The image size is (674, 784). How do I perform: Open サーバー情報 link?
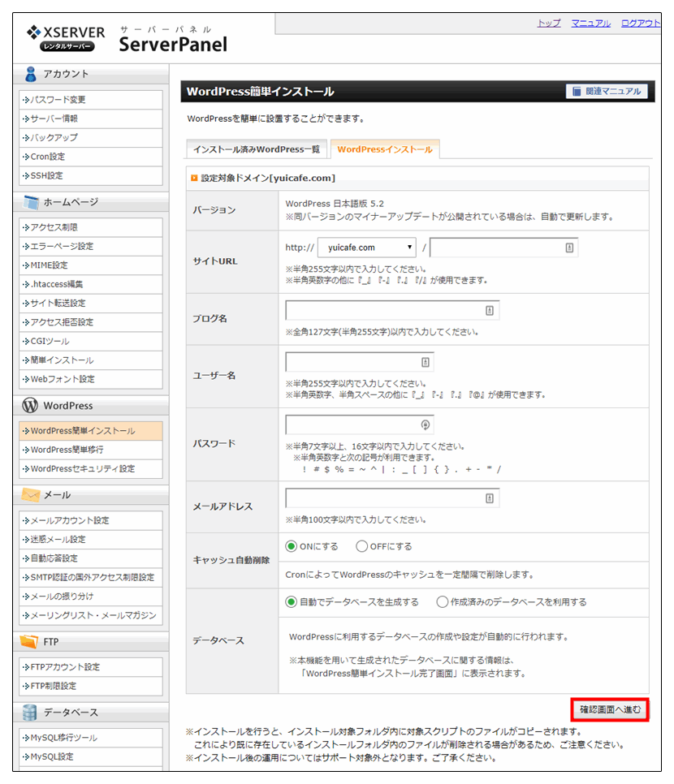click(91, 119)
